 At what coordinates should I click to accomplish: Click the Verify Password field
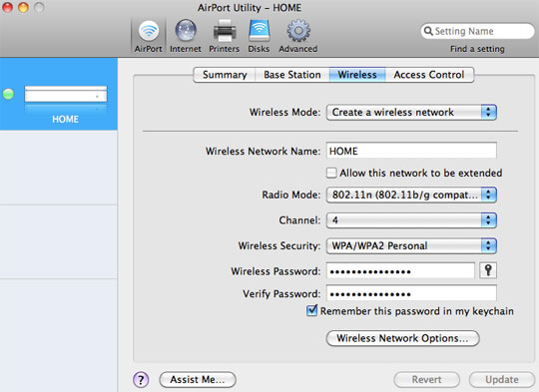411,293
